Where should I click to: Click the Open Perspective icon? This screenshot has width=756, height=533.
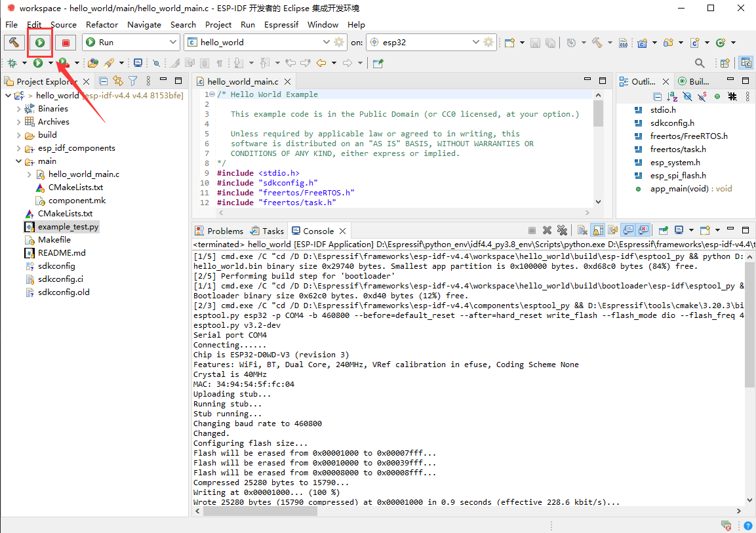[725, 63]
